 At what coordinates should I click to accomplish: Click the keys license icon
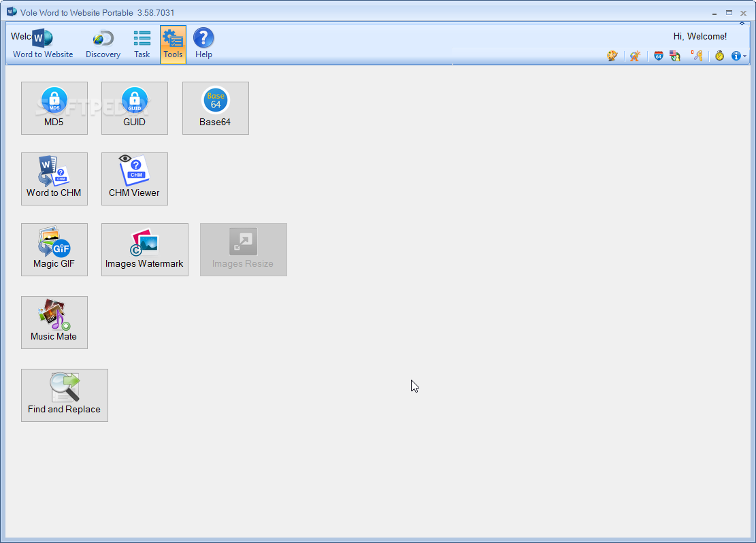(697, 56)
